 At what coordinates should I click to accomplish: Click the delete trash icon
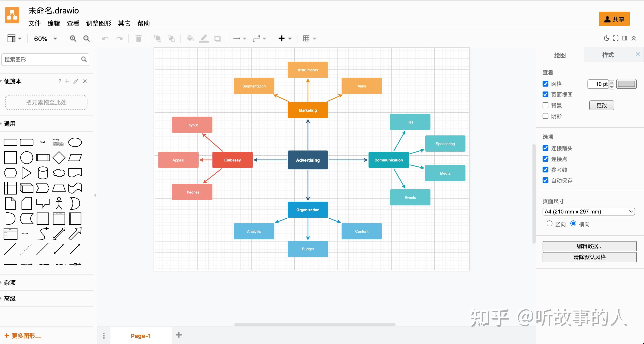pos(138,39)
